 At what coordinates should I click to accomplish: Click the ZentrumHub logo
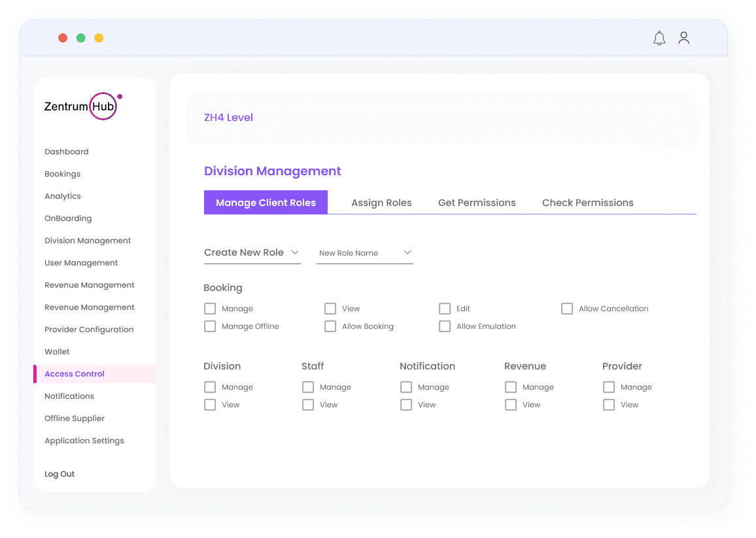tap(82, 106)
